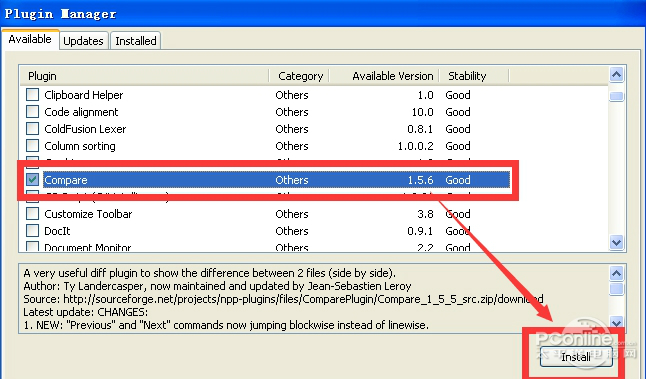Open the Installed tab
Viewport: 646px width, 379px height.
tap(136, 41)
